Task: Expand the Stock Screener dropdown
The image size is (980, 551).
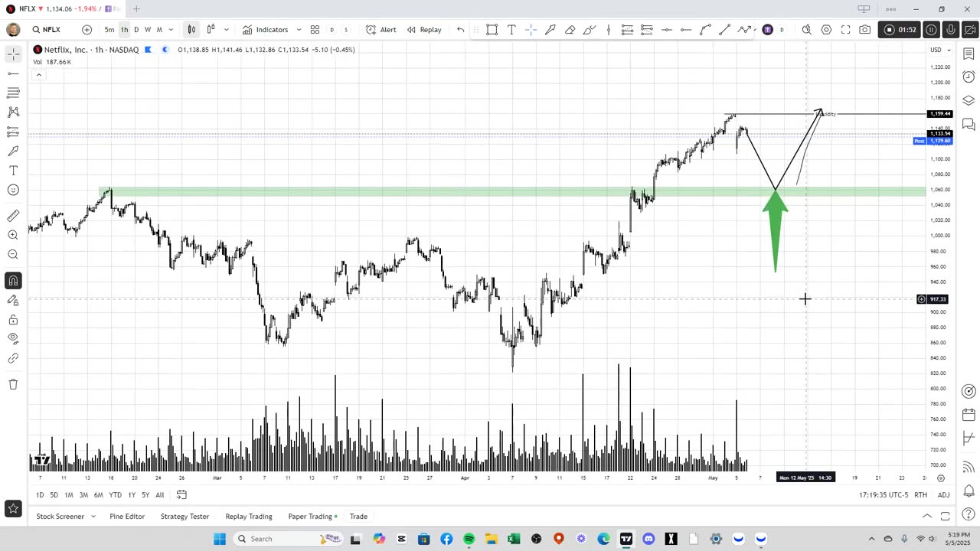Action: pos(93,517)
